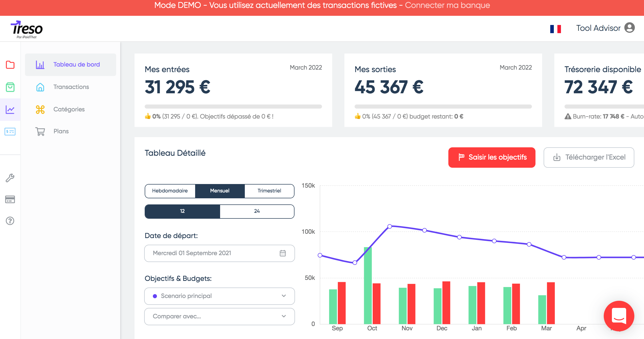Select the line chart icon in sidebar
Viewport: 644px width, 339px height.
pos(10,110)
